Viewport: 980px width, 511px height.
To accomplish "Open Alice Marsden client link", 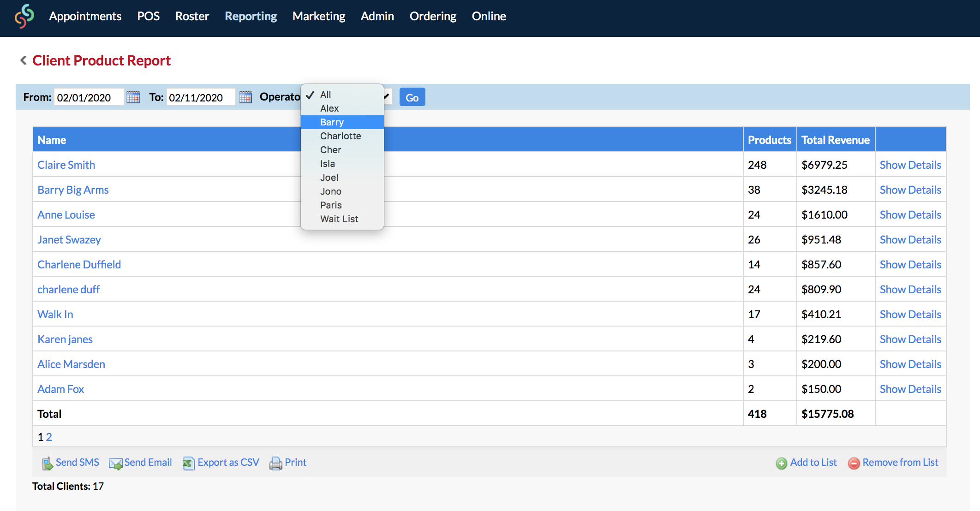I will (71, 364).
